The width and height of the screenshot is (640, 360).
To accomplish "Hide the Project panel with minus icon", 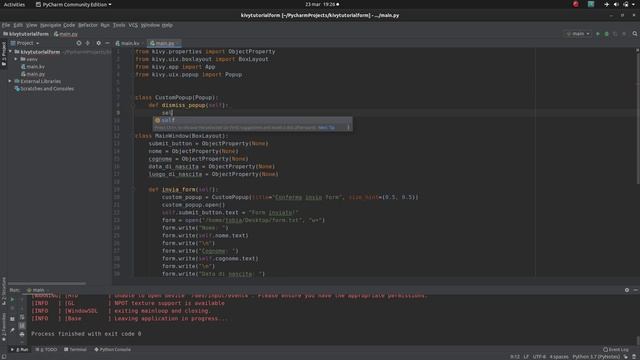I will (x=107, y=43).
